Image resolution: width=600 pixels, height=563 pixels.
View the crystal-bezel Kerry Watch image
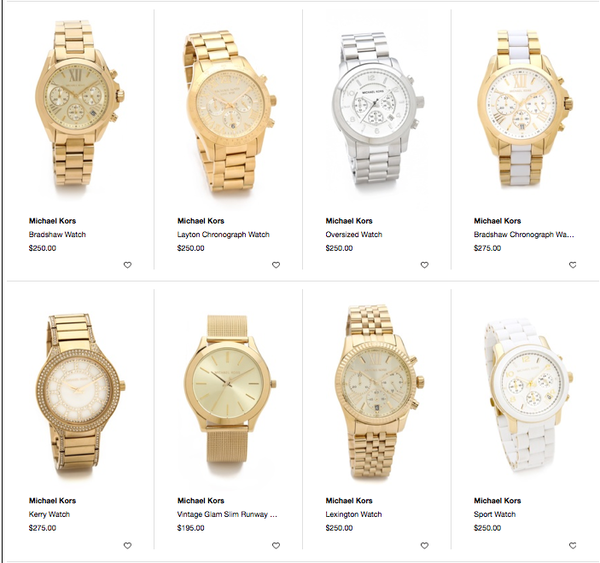(x=81, y=393)
